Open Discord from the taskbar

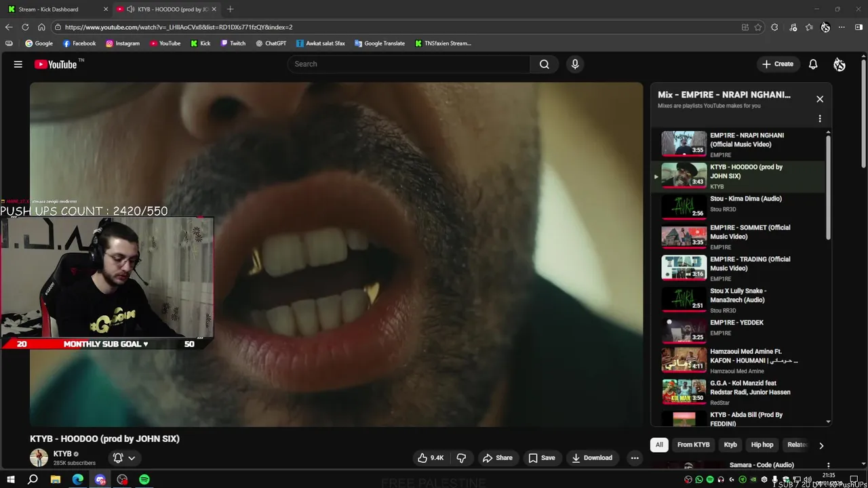tap(100, 480)
